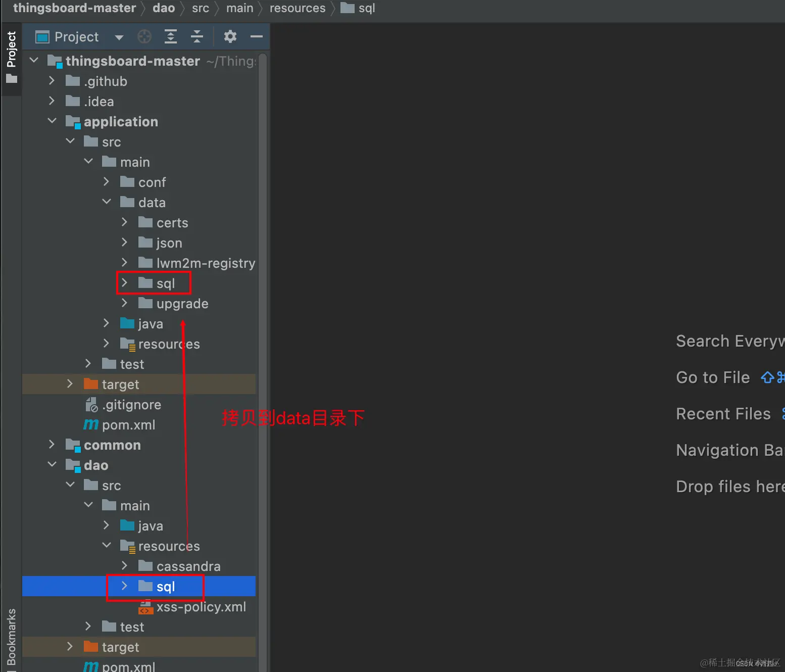Select the java source folder in application
Image resolution: width=785 pixels, height=672 pixels.
[x=142, y=323]
